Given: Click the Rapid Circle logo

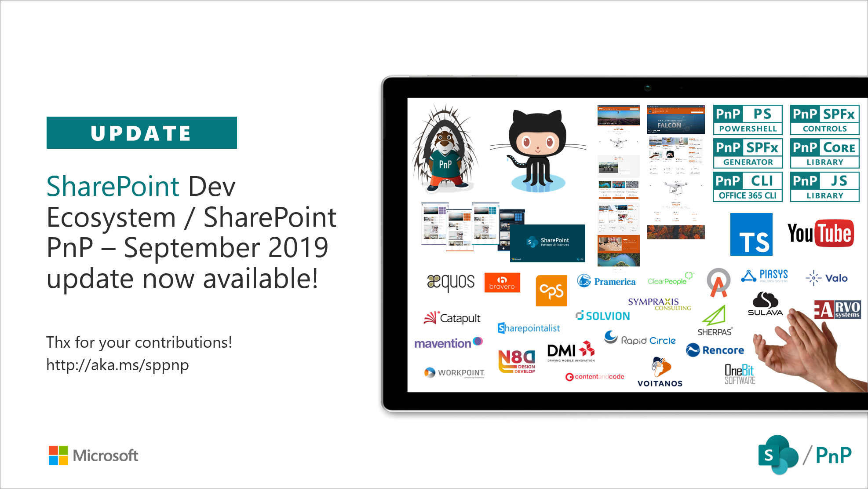Looking at the screenshot, I should [x=640, y=338].
